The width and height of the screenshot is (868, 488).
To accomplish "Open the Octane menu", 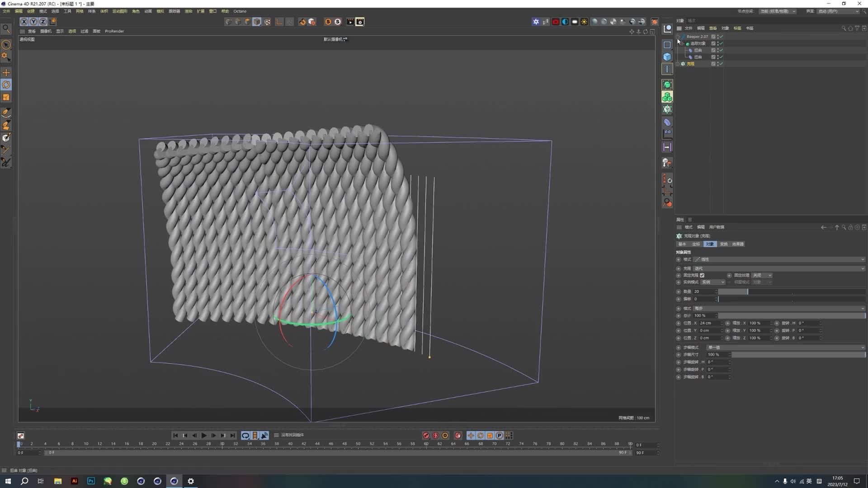I will (240, 11).
